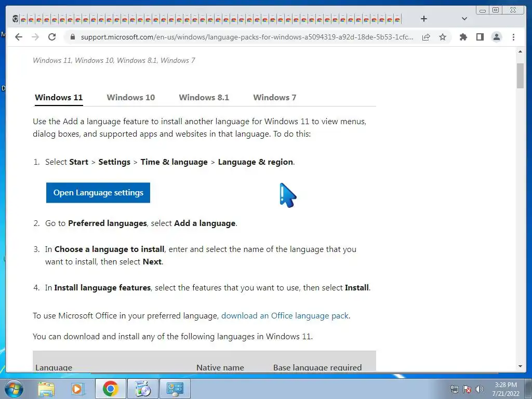The height and width of the screenshot is (399, 532).
Task: Click the 'Choose a language to install' text
Action: click(110, 249)
